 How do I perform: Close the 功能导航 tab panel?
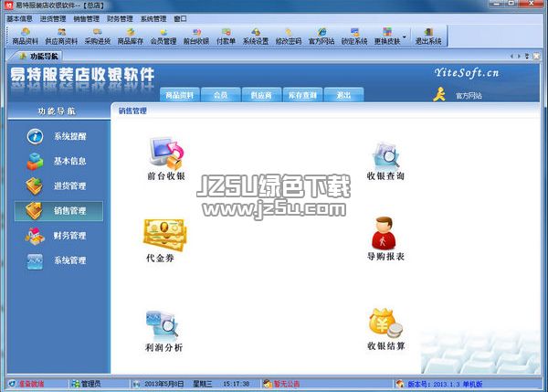[537, 56]
